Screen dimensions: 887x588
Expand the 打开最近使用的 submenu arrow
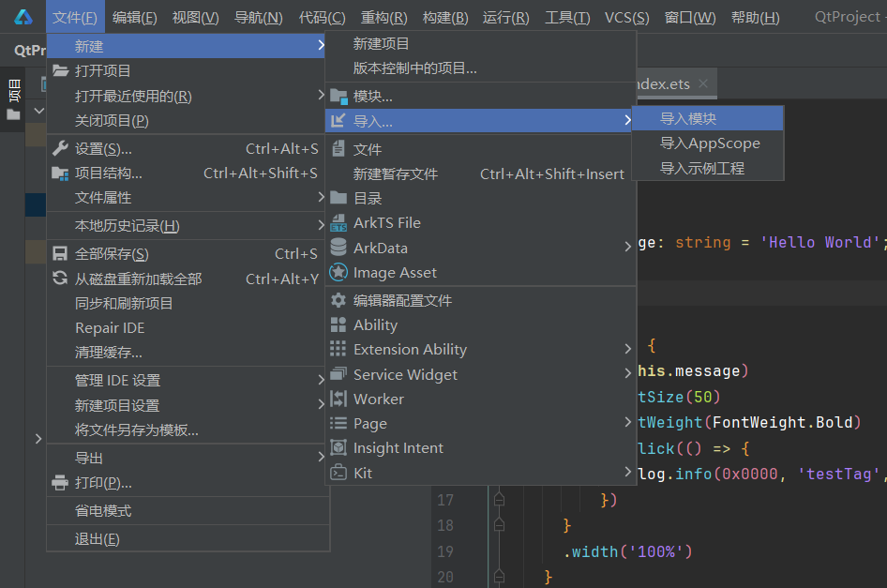click(x=321, y=96)
